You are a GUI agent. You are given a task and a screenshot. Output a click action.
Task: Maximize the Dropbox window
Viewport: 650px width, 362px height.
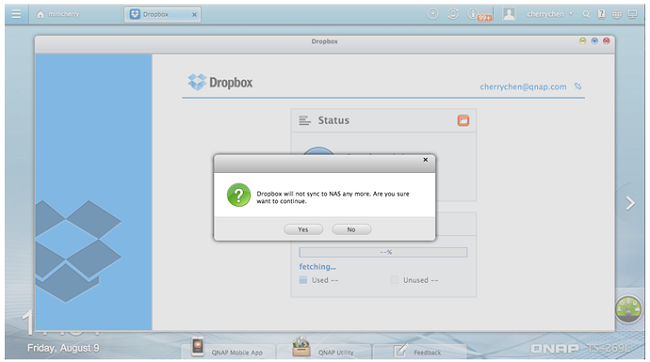pos(594,41)
